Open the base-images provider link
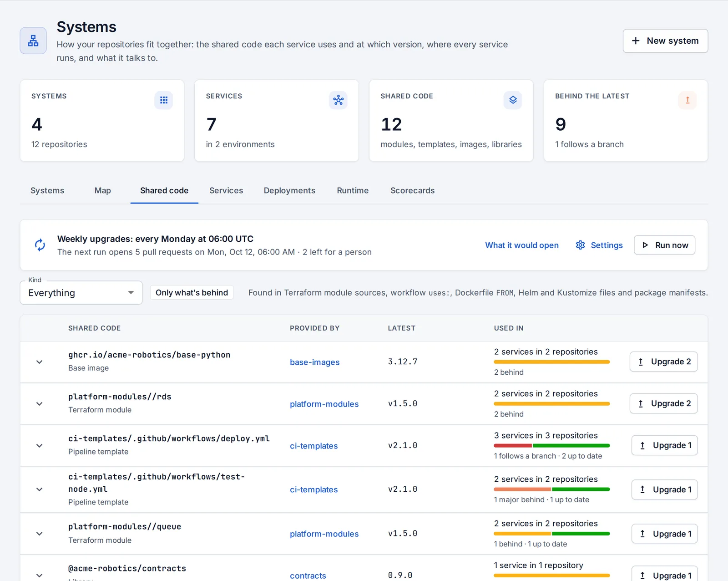This screenshot has height=581, width=728. click(x=315, y=362)
